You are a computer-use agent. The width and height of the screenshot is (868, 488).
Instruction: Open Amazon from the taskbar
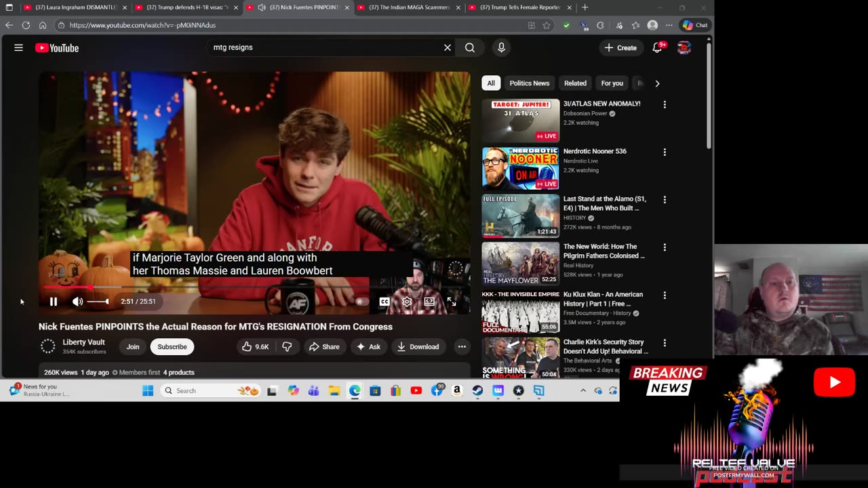(x=457, y=390)
